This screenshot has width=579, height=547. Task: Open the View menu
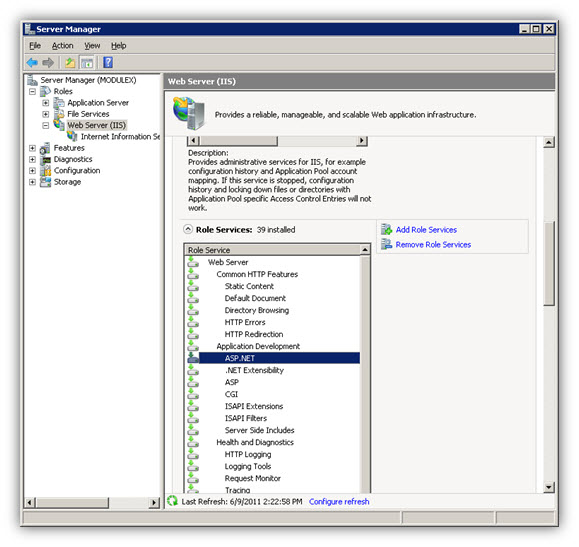[x=92, y=45]
